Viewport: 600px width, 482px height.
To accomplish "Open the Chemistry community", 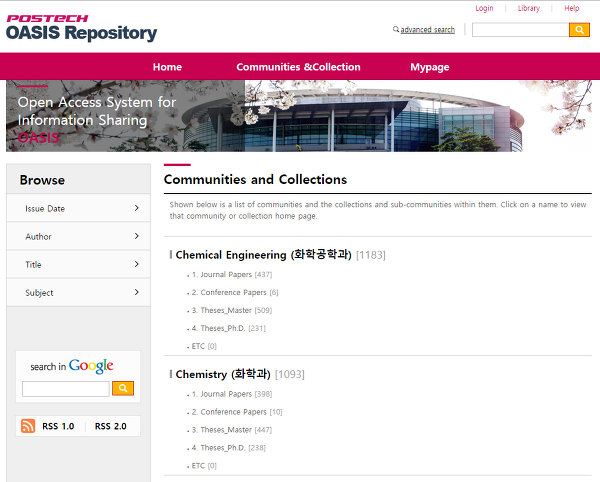I will 223,374.
